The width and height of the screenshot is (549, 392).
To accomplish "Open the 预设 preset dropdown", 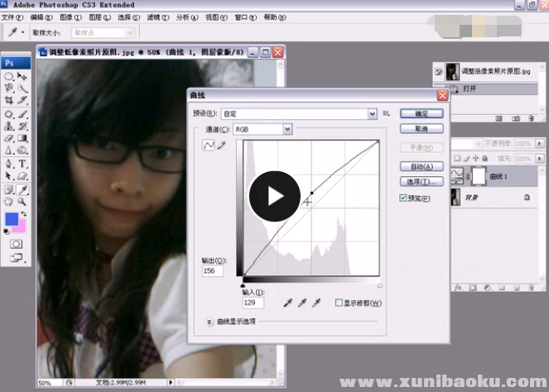I will coord(373,113).
